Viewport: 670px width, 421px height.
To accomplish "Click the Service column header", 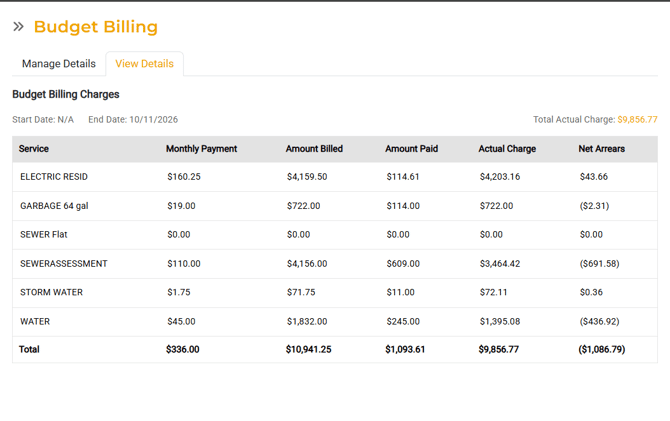I will (x=34, y=149).
